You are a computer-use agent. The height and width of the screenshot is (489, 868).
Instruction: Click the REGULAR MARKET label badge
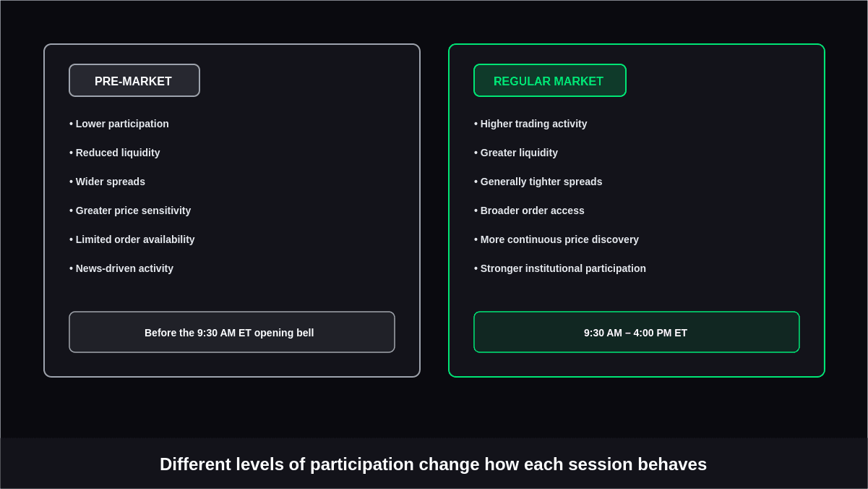tap(550, 80)
